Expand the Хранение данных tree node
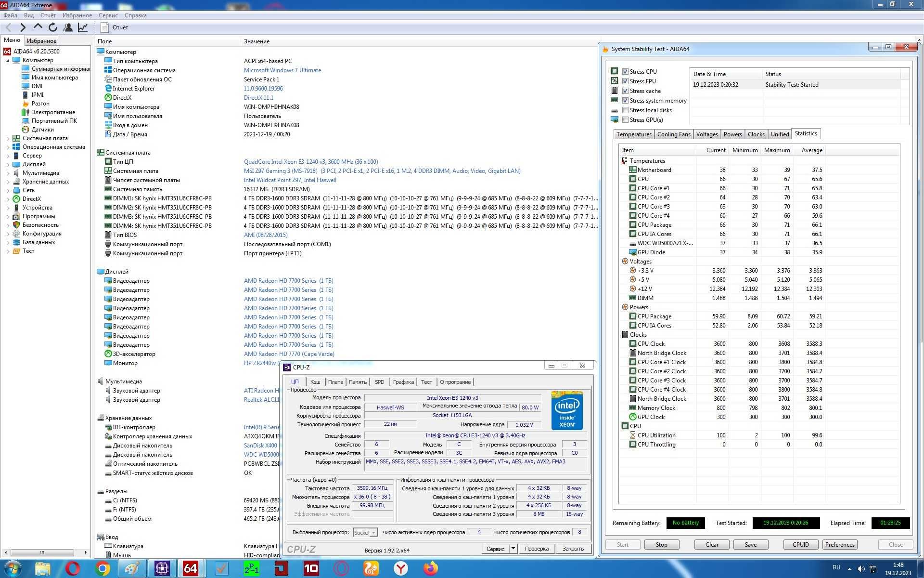This screenshot has width=924, height=578. (8, 182)
